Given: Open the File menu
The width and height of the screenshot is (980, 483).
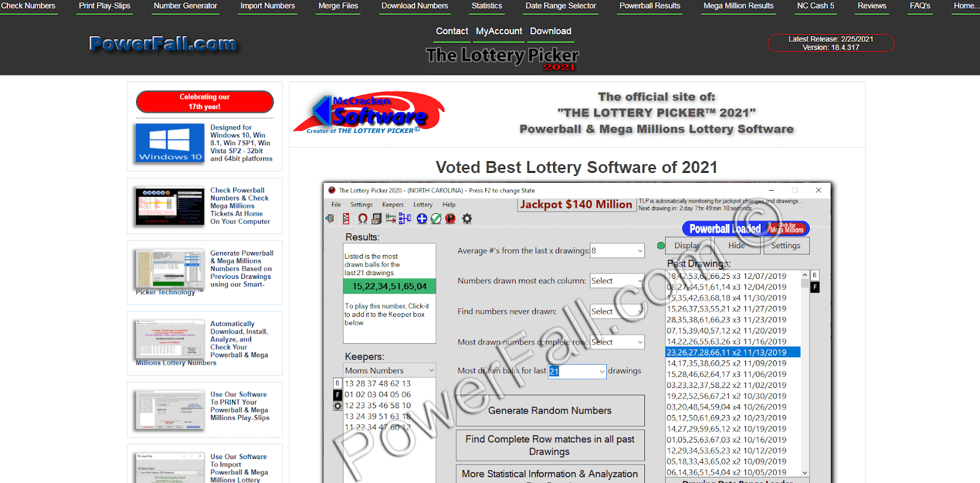Looking at the screenshot, I should (336, 205).
